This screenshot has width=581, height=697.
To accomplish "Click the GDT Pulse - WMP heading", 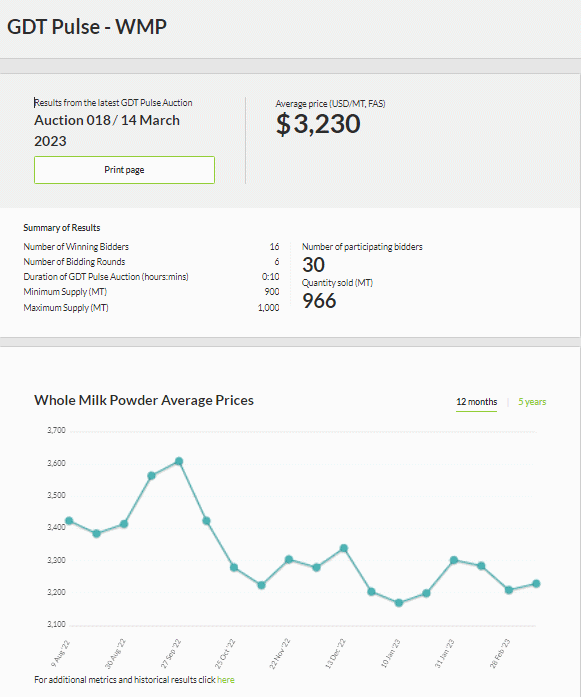I will pos(87,27).
